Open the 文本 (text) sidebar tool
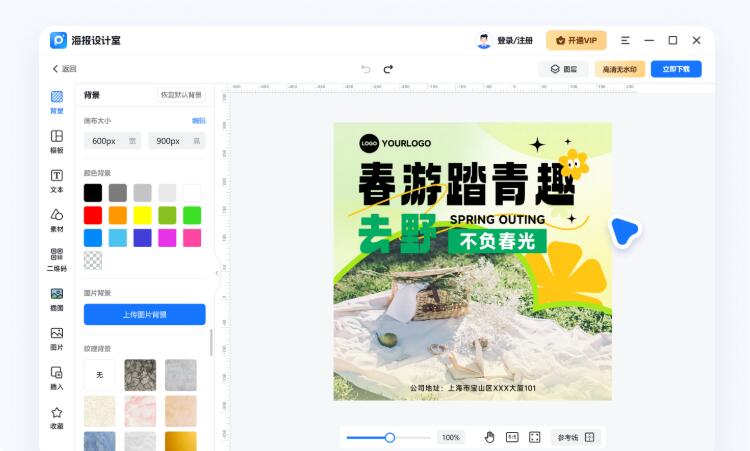This screenshot has height=451, width=750. click(56, 181)
